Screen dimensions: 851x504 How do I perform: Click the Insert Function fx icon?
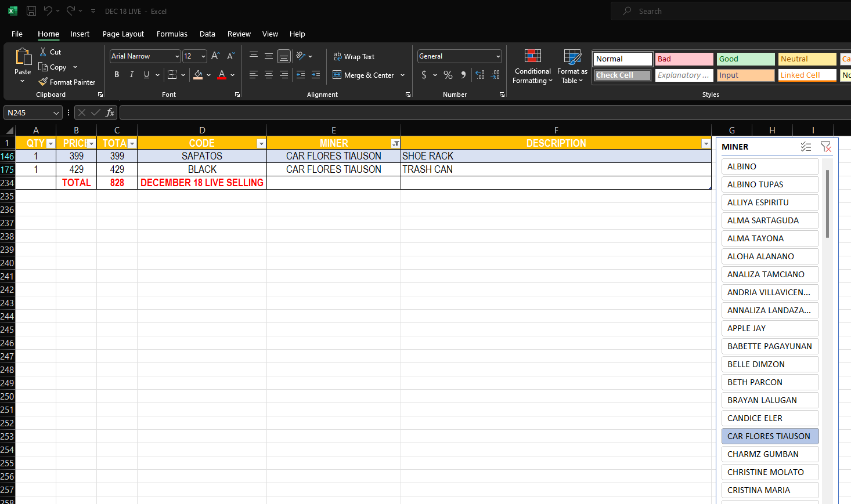110,113
